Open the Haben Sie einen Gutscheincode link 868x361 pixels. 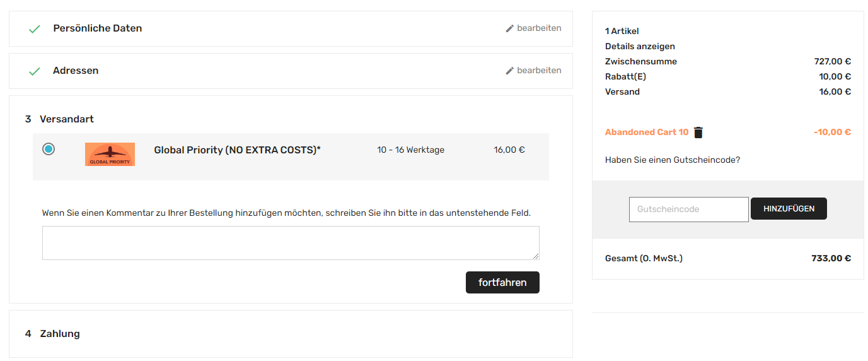(673, 160)
